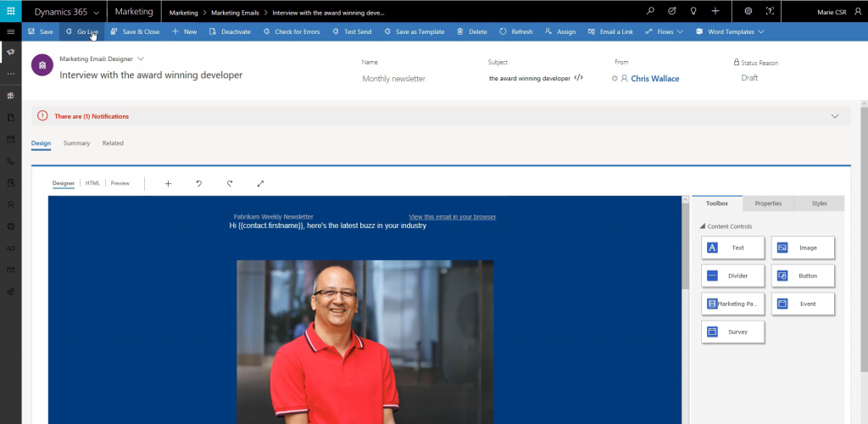Click the code brackets icon beside Subject
868x424 pixels.
[578, 78]
